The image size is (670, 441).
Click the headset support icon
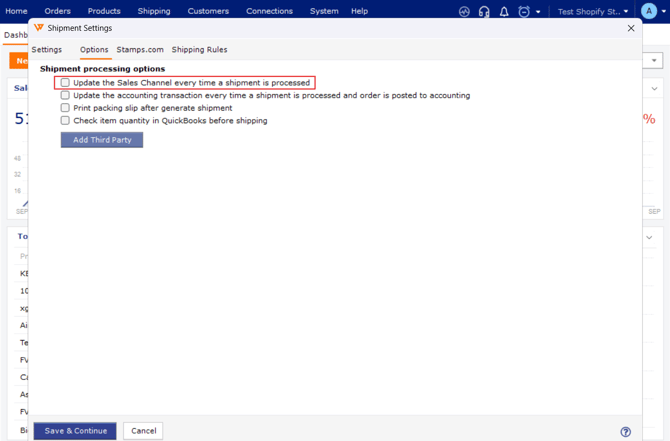(484, 12)
